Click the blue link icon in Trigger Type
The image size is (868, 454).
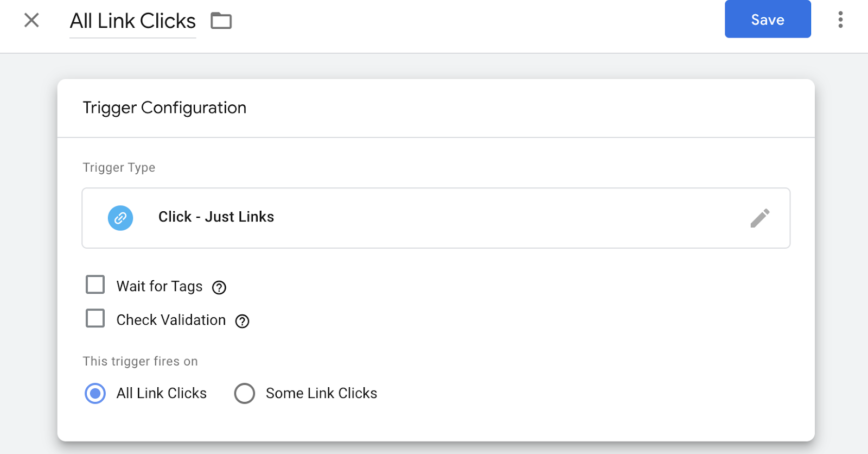[x=120, y=218]
